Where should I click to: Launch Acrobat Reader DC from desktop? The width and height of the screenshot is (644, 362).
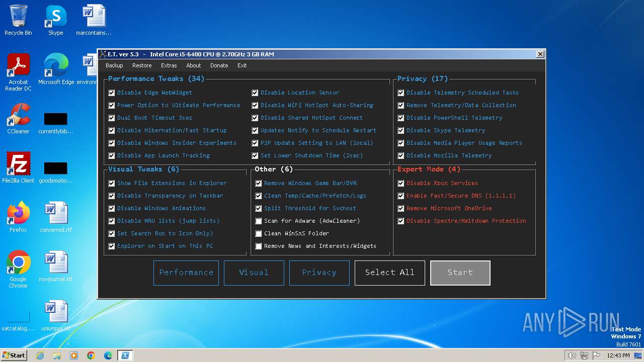(18, 73)
